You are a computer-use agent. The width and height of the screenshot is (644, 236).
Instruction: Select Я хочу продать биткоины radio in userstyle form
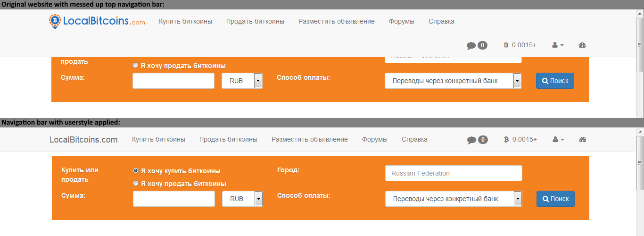click(x=136, y=183)
